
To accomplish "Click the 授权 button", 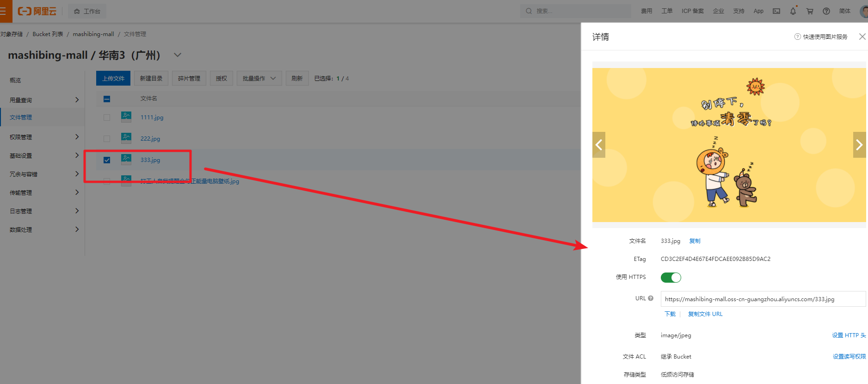I will [222, 78].
